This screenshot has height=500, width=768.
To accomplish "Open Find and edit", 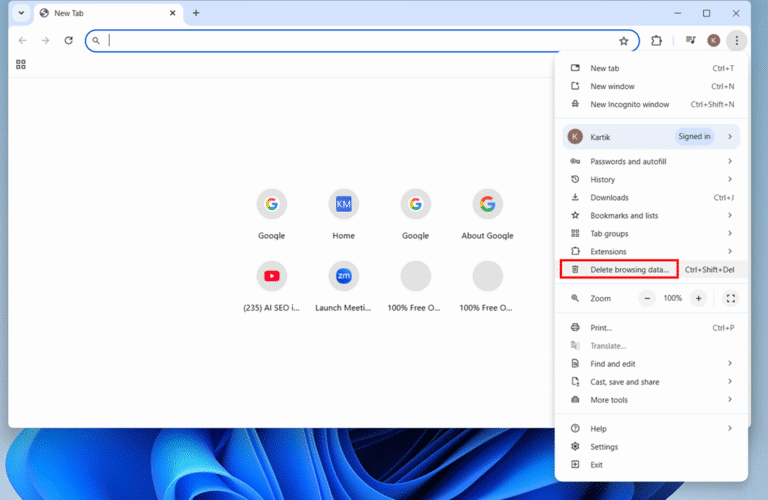I will coord(651,364).
